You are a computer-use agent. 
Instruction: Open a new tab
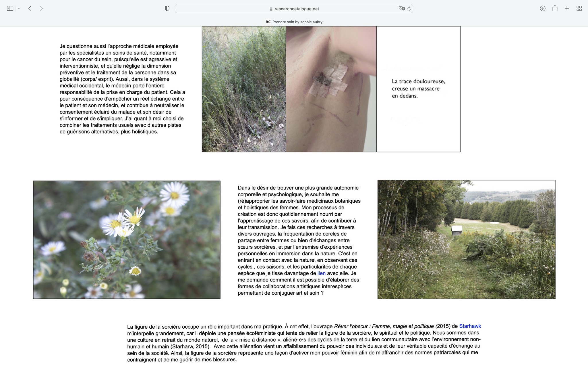point(567,8)
